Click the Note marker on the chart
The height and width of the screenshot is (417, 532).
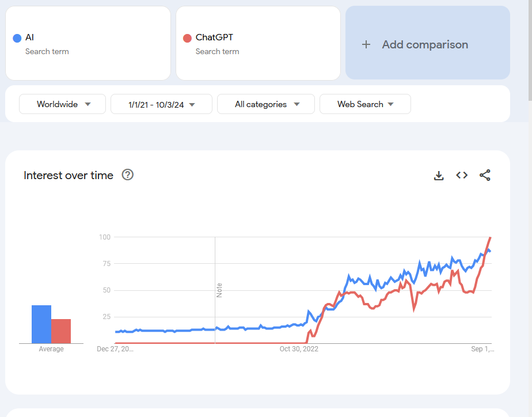click(x=219, y=290)
